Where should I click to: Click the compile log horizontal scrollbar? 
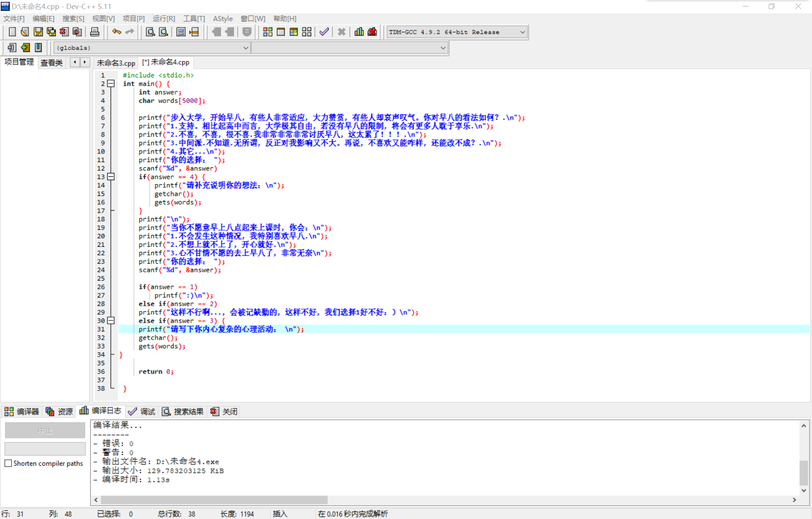click(x=214, y=500)
